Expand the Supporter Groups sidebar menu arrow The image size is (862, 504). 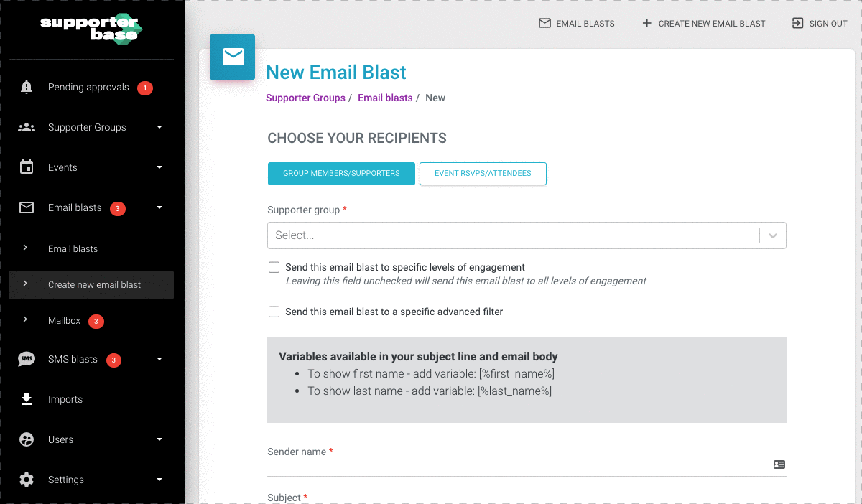[x=159, y=128]
